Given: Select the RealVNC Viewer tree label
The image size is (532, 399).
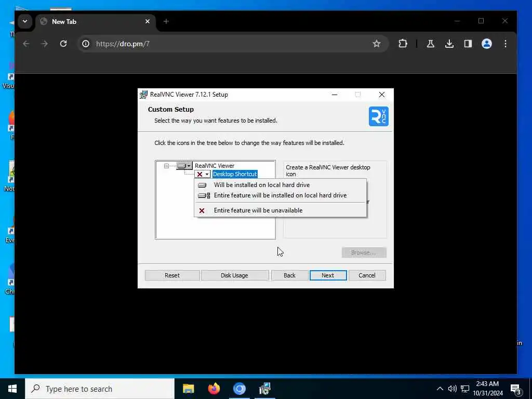Looking at the screenshot, I should [x=215, y=166].
